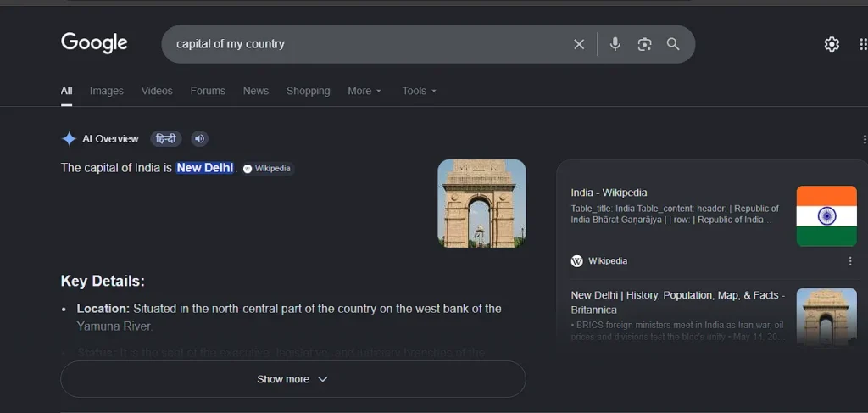Open the India Gate image thumbnail

pyautogui.click(x=481, y=204)
